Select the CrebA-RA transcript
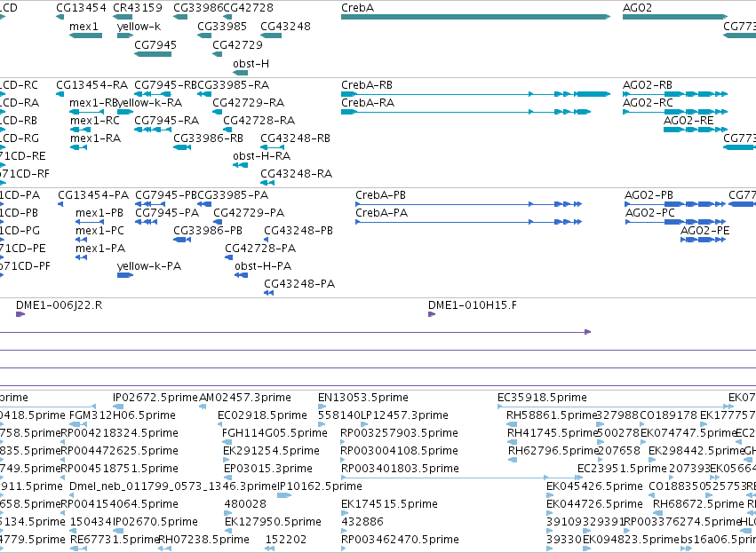Image resolution: width=756 pixels, height=553 pixels. point(466,112)
